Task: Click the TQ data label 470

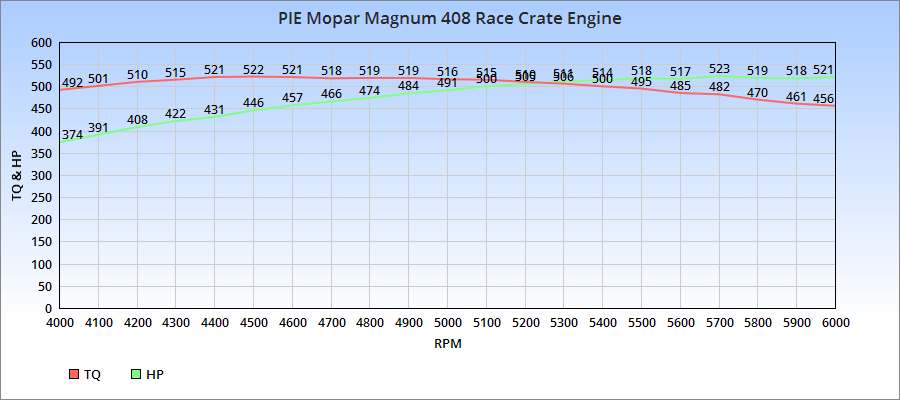Action: point(758,92)
